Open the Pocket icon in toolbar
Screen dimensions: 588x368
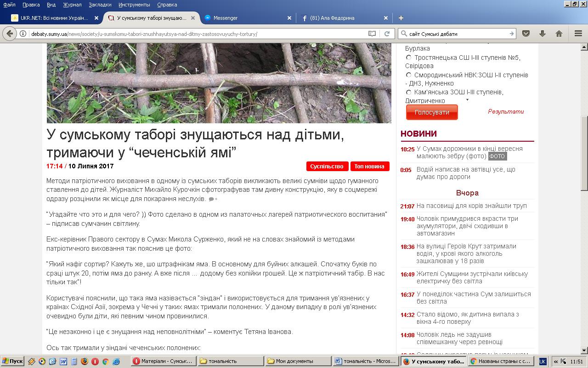click(x=526, y=34)
